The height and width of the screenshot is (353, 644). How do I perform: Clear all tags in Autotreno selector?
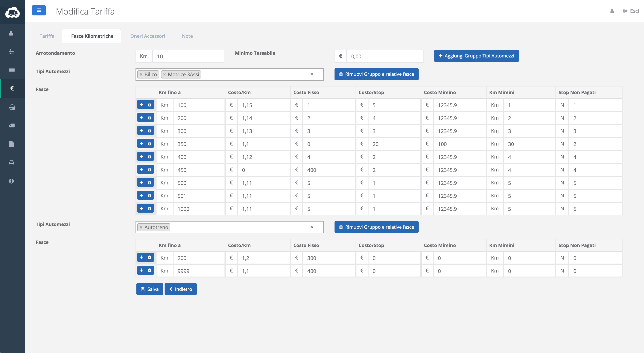(311, 227)
